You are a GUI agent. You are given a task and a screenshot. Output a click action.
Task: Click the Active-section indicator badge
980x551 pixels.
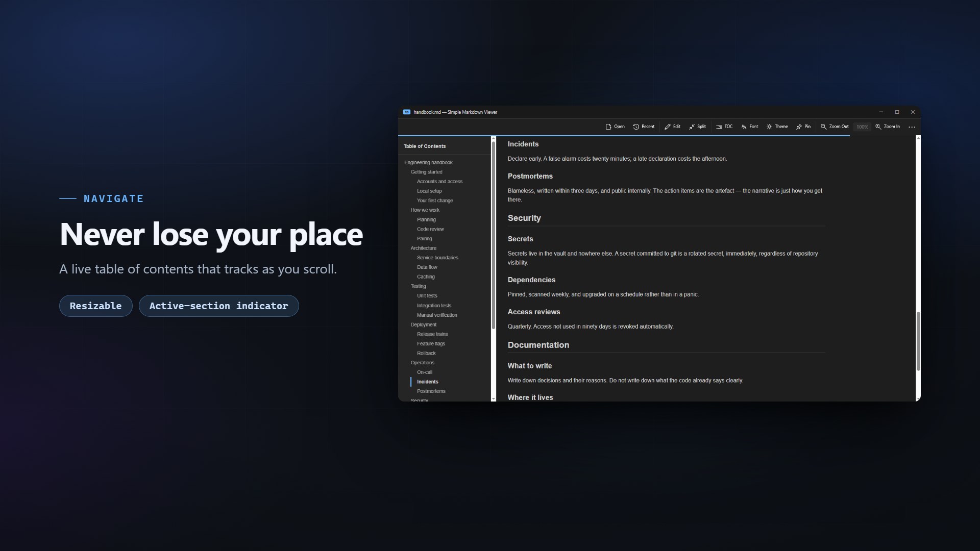[218, 306]
